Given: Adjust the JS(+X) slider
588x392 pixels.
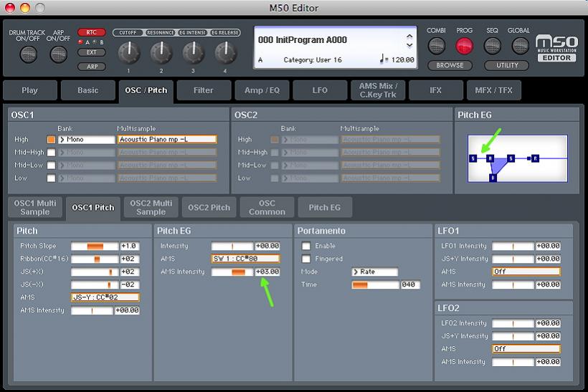Looking at the screenshot, I should pyautogui.click(x=95, y=272).
